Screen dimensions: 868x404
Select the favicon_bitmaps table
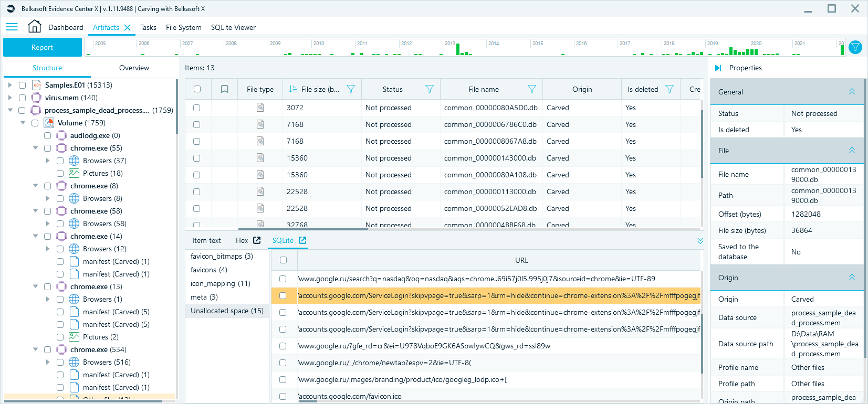[x=221, y=256]
